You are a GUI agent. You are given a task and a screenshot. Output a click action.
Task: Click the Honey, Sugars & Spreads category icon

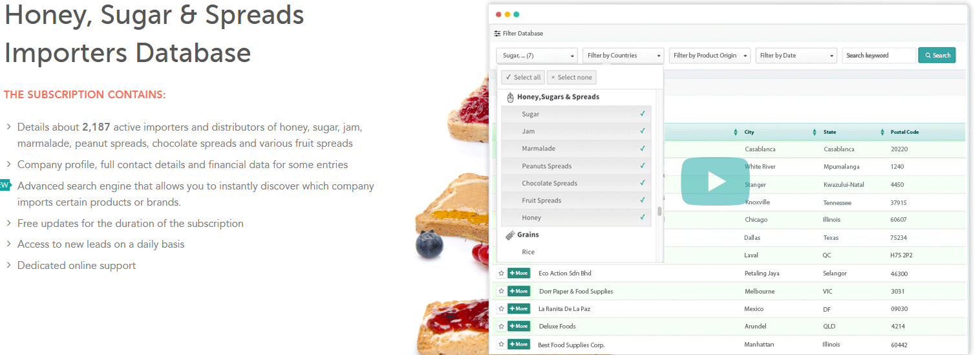pyautogui.click(x=510, y=98)
